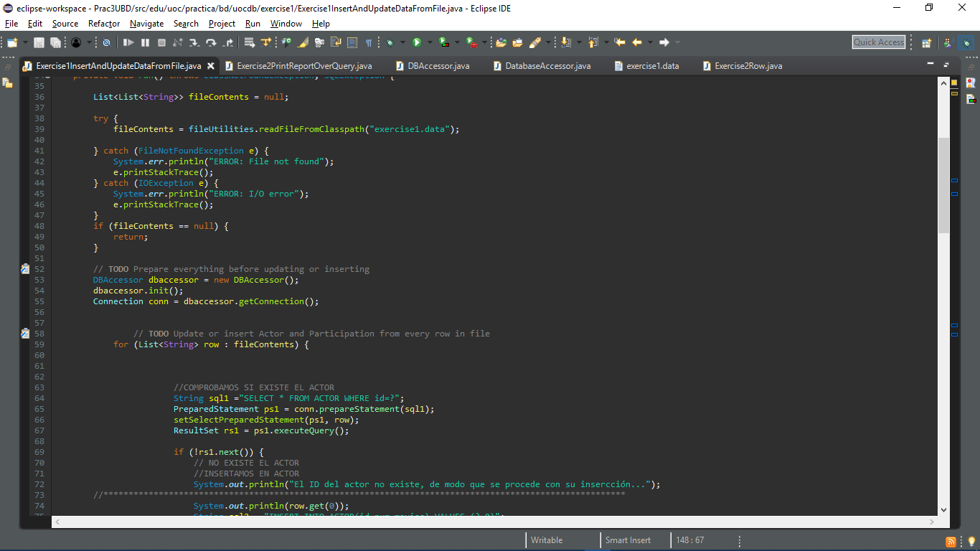Image resolution: width=980 pixels, height=551 pixels.
Task: Switch to Exercise2PrintReportOverQuery.java tab
Action: point(298,66)
